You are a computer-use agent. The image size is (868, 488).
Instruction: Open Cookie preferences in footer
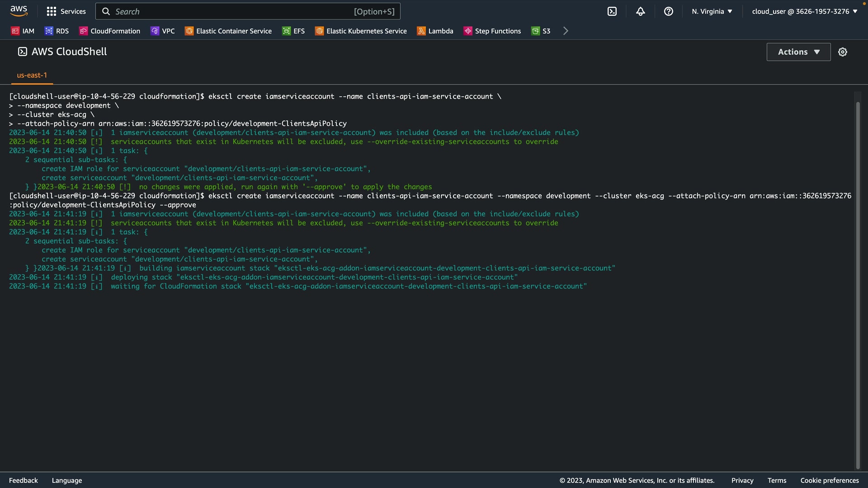pyautogui.click(x=829, y=480)
